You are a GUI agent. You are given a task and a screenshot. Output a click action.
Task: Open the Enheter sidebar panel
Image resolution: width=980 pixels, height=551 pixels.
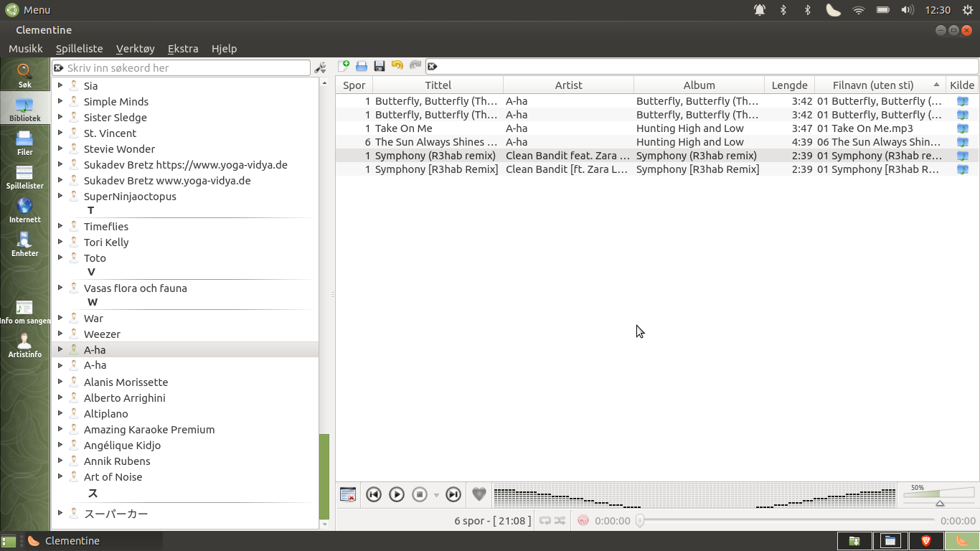click(25, 244)
